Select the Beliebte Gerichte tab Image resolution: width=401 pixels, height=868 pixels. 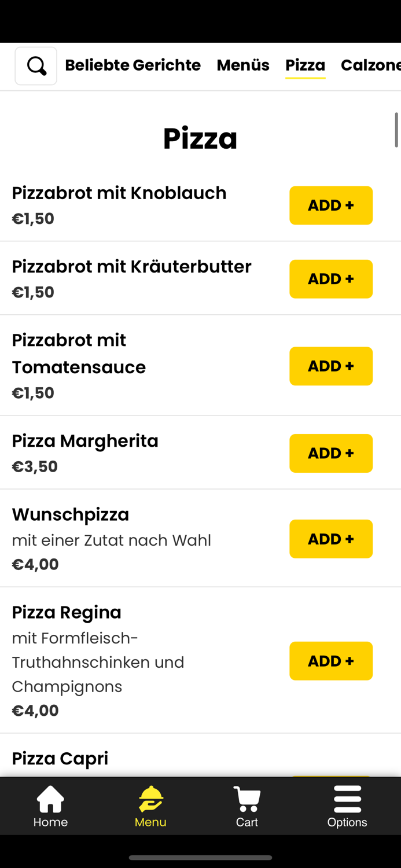133,65
